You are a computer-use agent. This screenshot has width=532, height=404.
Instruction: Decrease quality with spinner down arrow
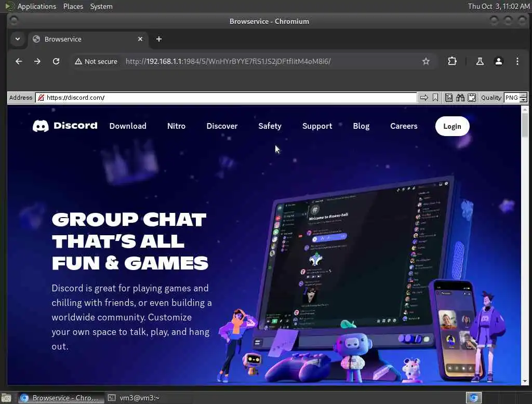[x=524, y=100]
